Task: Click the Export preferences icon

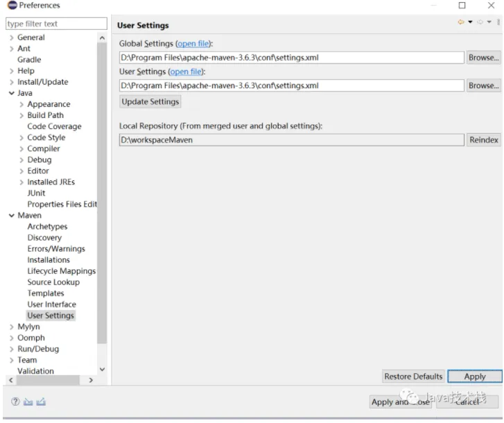Action: pos(41,402)
